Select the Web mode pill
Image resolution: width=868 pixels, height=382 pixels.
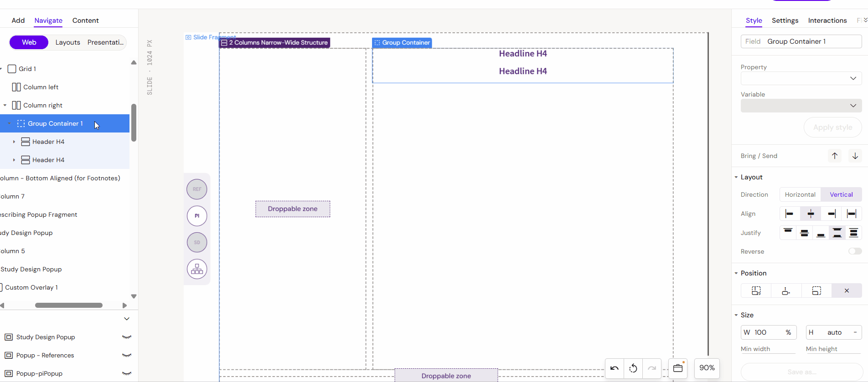(29, 42)
